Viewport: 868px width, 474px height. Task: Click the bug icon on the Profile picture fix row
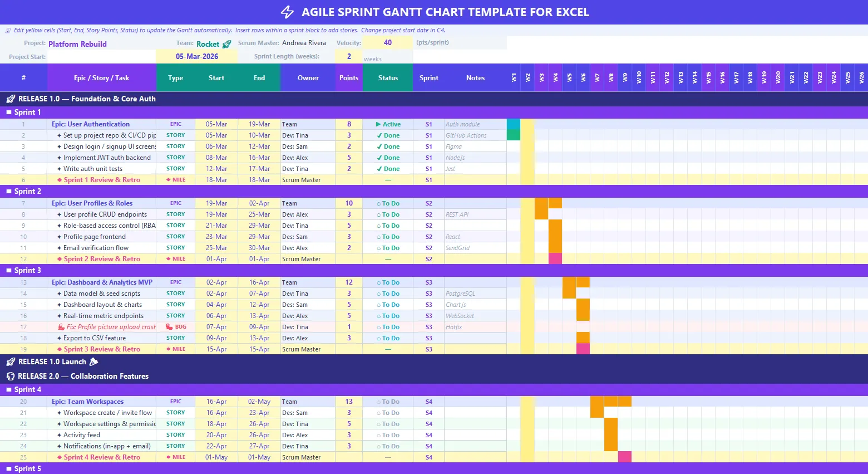[x=60, y=326]
